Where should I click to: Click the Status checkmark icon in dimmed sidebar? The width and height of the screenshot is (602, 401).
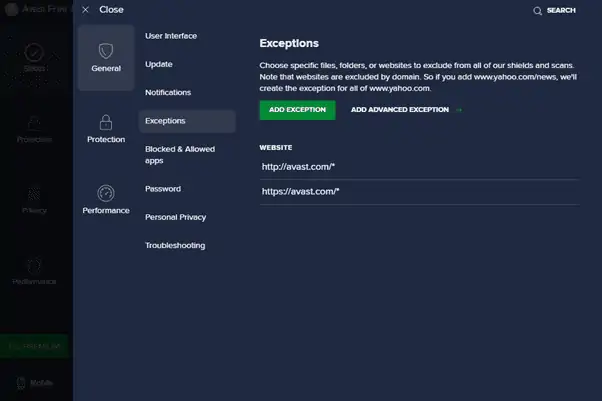pos(34,53)
